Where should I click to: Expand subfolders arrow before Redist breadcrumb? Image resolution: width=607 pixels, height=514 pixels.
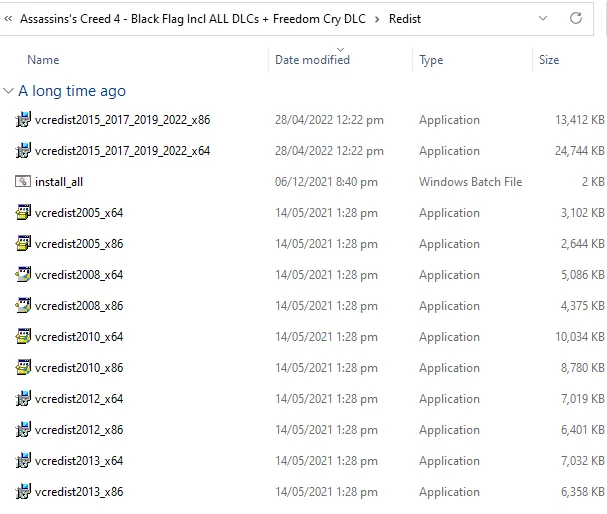coord(377,19)
